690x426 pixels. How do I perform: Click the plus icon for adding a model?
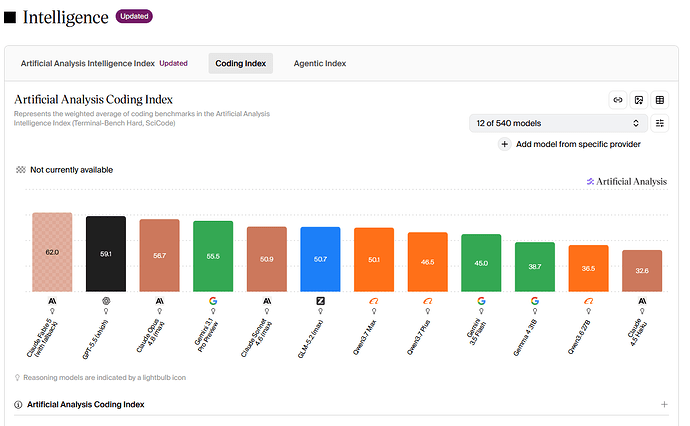504,144
